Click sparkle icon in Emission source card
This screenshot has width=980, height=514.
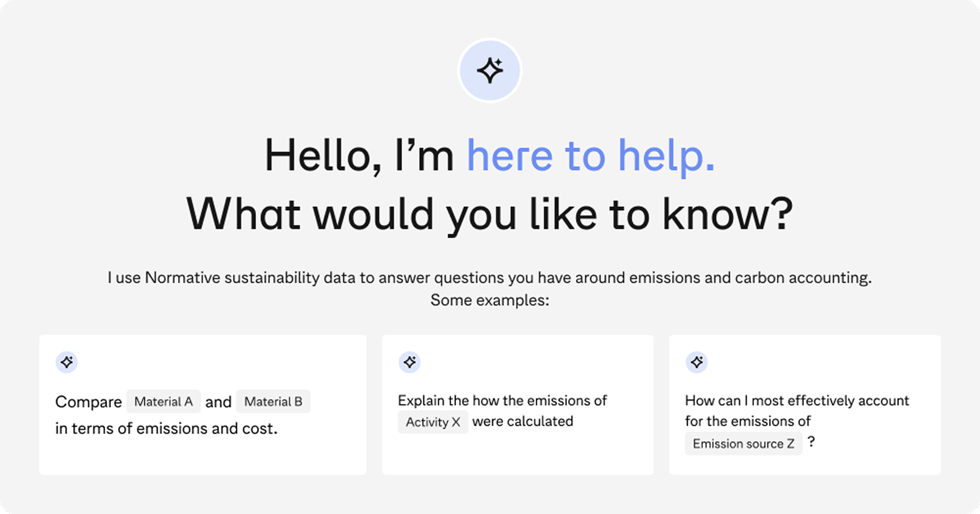click(x=696, y=362)
